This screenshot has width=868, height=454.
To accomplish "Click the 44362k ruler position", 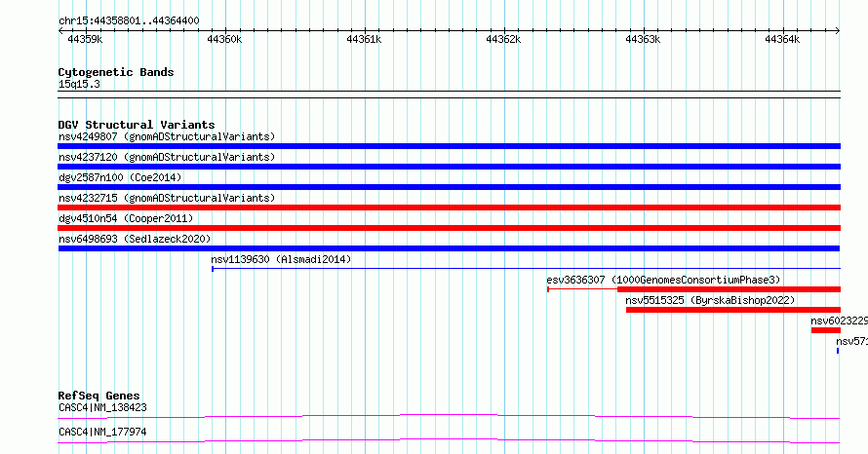I will click(503, 39).
